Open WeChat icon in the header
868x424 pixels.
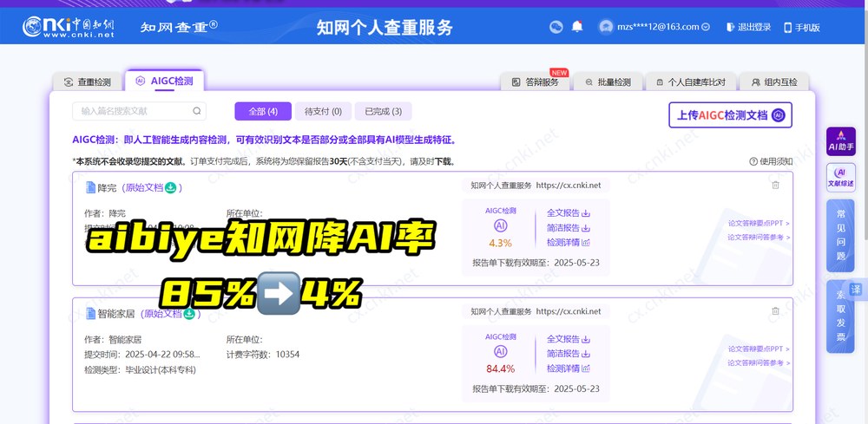coord(556,27)
